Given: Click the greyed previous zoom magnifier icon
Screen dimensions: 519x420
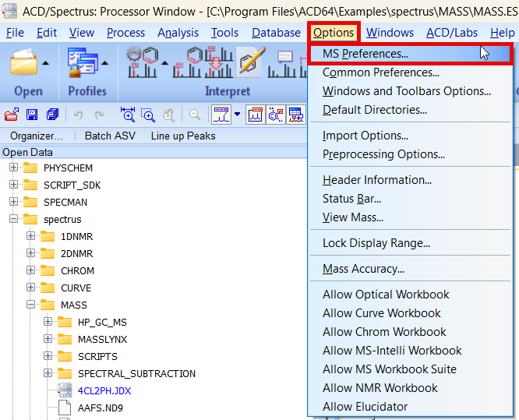Looking at the screenshot, I should [x=169, y=115].
